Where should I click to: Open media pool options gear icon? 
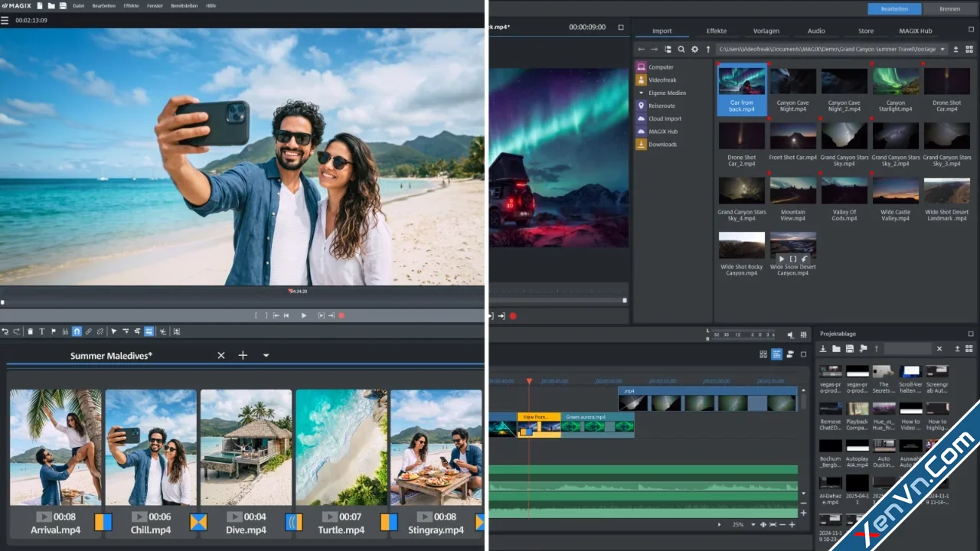point(694,49)
